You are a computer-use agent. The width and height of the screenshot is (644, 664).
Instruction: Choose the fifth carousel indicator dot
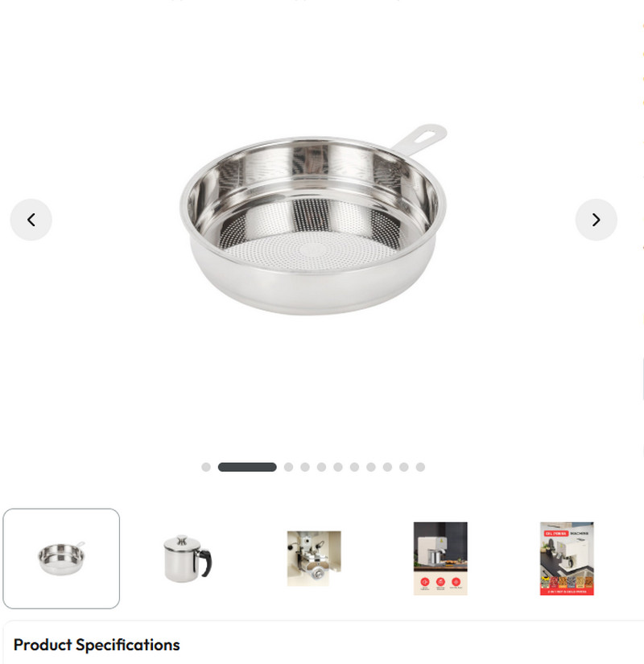[x=321, y=467]
